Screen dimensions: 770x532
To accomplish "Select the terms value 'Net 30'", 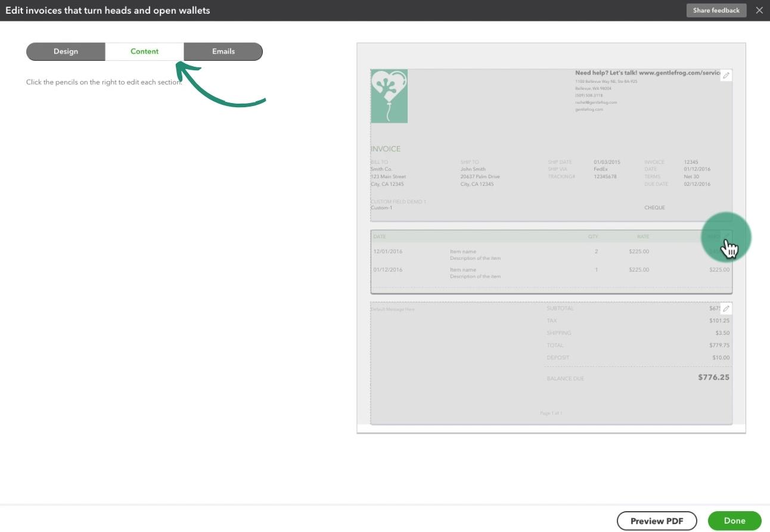I will 691,177.
